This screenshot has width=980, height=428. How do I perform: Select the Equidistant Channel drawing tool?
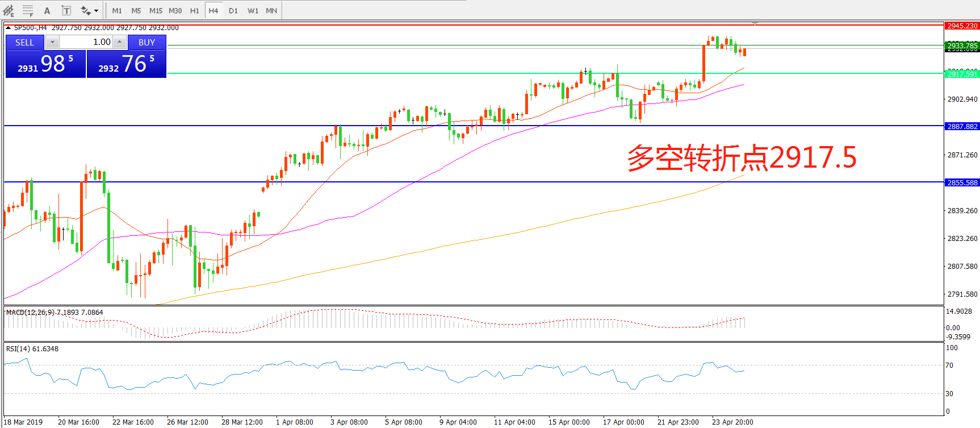tap(8, 10)
